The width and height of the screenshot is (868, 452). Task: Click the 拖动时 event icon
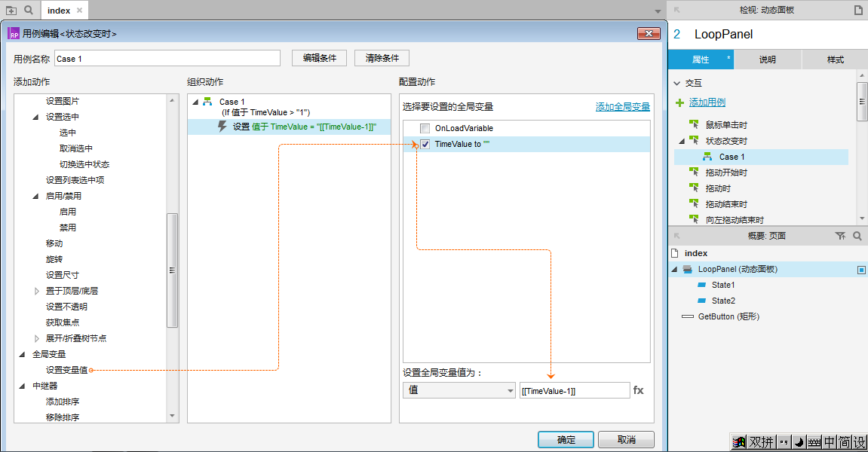coord(694,188)
